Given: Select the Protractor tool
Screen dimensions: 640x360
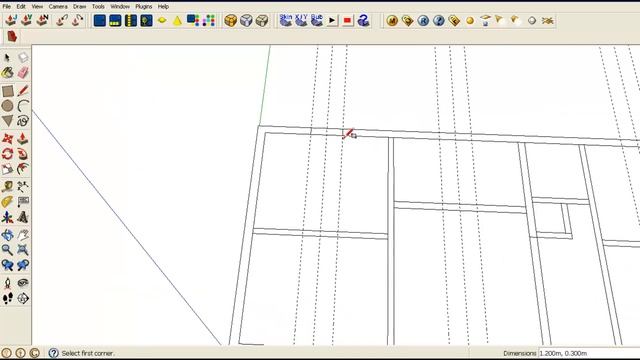Looking at the screenshot, I should (7, 202).
